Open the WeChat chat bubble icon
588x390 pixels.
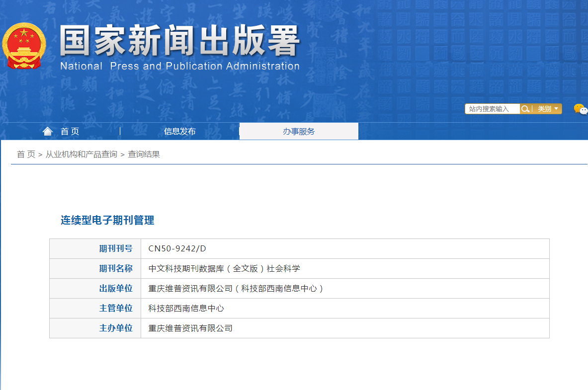pos(580,109)
